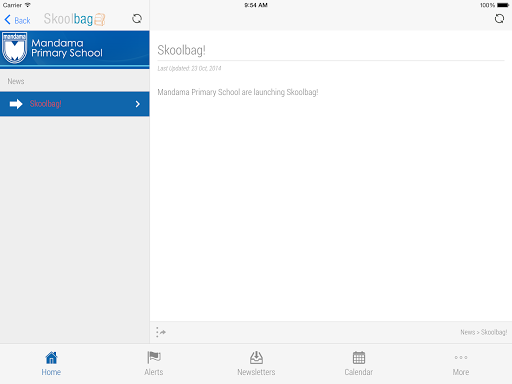512x384 pixels.
Task: Click the Calendar grid icon
Action: coord(359,358)
